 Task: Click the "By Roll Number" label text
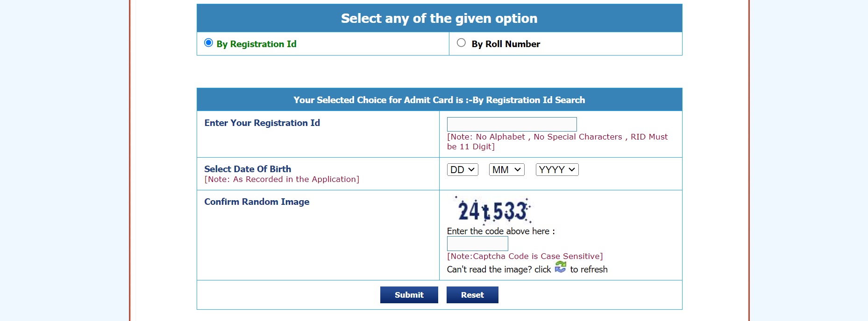[x=505, y=44]
